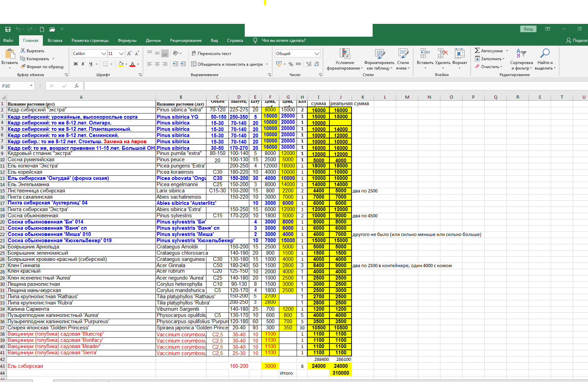Switch to the Формулы tab
The width and height of the screenshot is (588, 382).
point(127,40)
